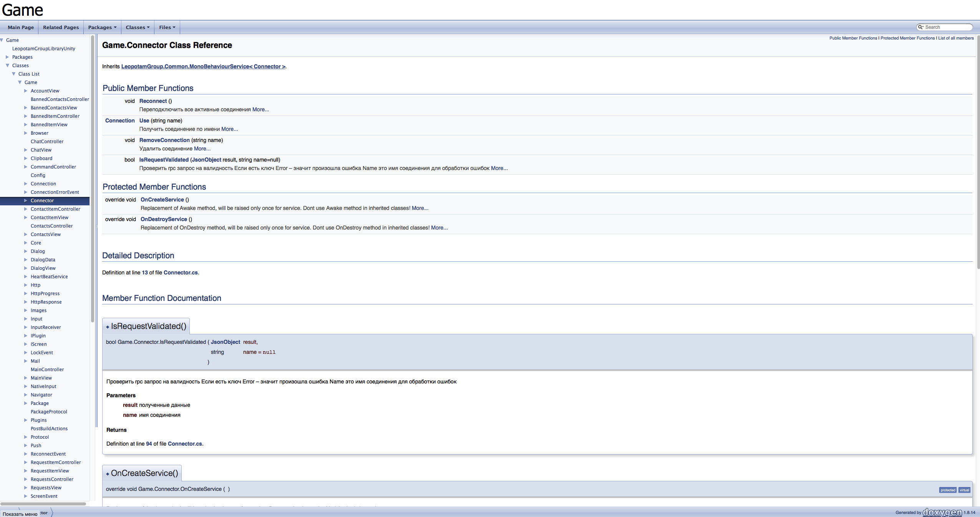Expand the Packages node in sidebar
This screenshot has width=980, height=517.
click(7, 57)
